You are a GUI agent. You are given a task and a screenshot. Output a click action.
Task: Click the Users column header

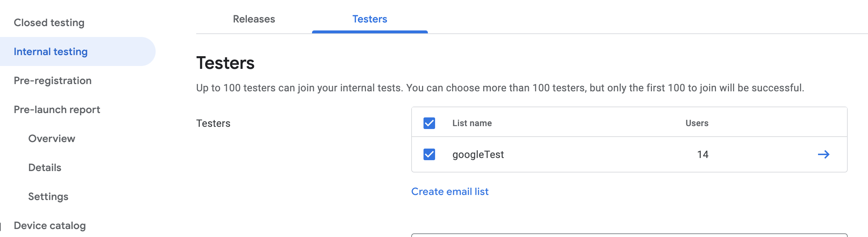click(x=697, y=123)
